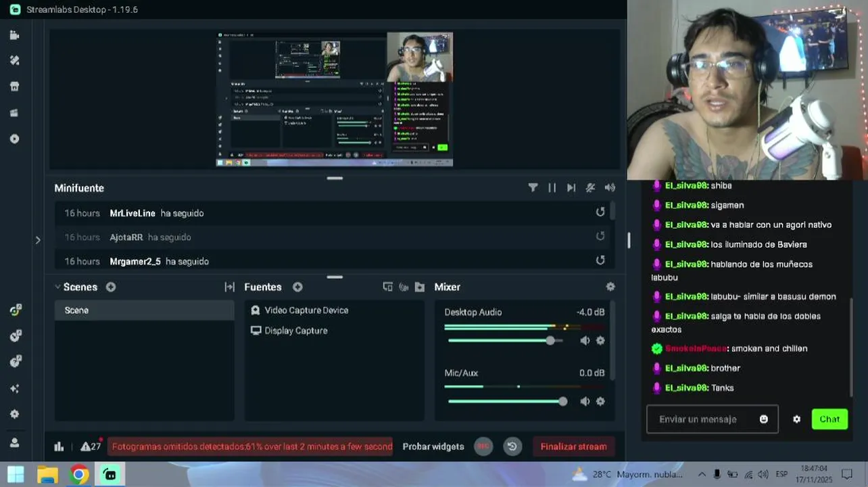This screenshot has width=868, height=487.
Task: Replay the AjotaRR follow alert
Action: (600, 237)
